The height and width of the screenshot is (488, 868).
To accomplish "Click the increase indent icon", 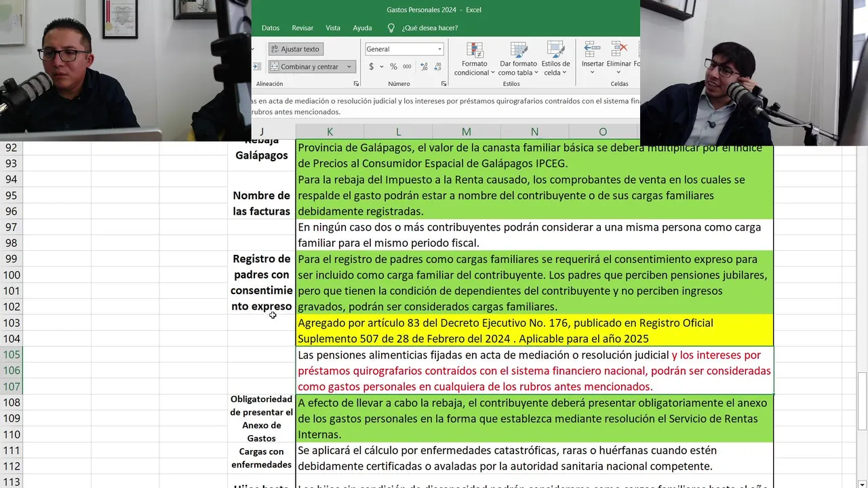I will (256, 66).
